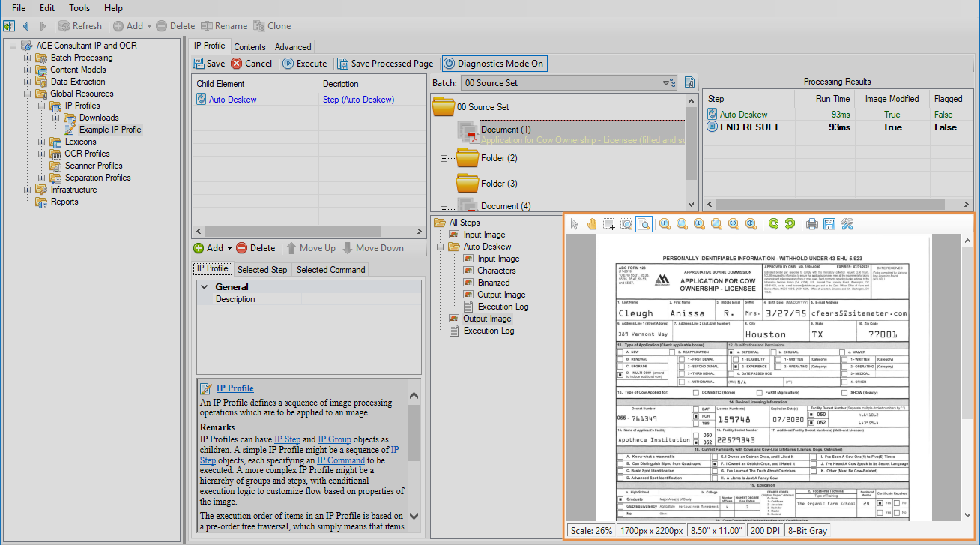Expand the Batch Processing tree node
Viewport: 980px width, 545px height.
[28, 58]
